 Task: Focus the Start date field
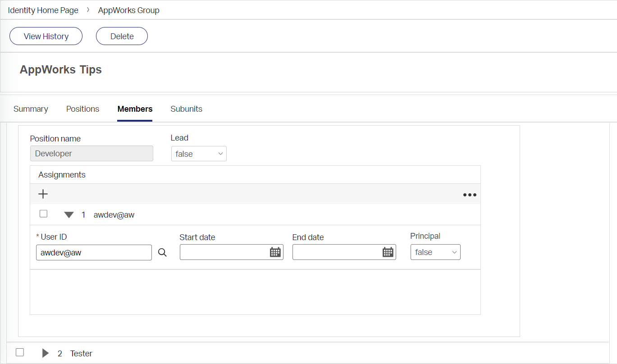pos(232,252)
